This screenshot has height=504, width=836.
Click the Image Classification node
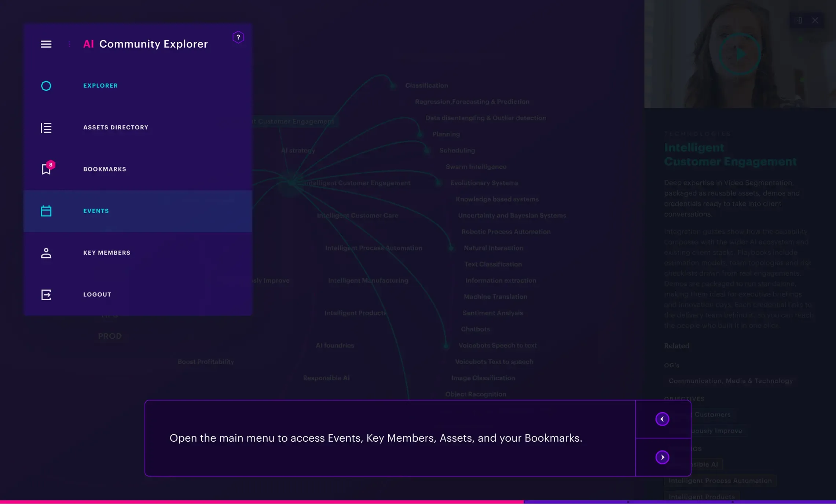483,378
